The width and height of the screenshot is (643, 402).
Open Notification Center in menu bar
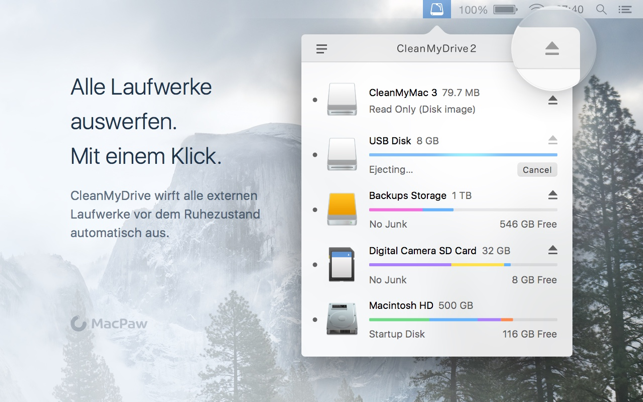(625, 9)
